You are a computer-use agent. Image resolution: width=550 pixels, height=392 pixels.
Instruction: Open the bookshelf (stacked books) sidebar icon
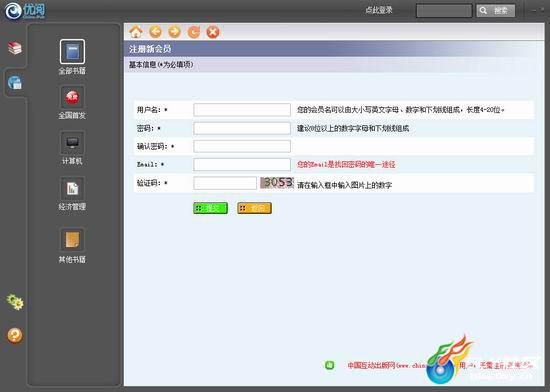(15, 48)
